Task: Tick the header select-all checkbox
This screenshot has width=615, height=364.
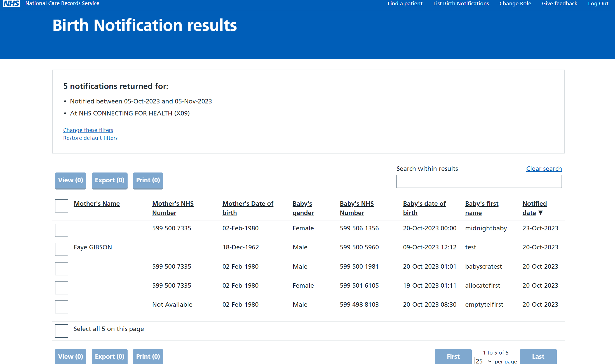Action: pos(62,206)
